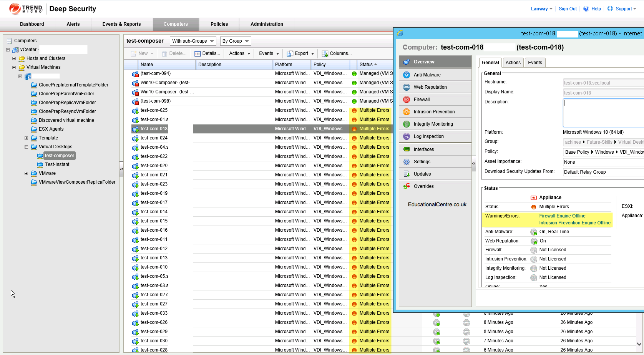Open the Firewall section icon
Viewport: 644px width, 355px height.
tap(407, 100)
